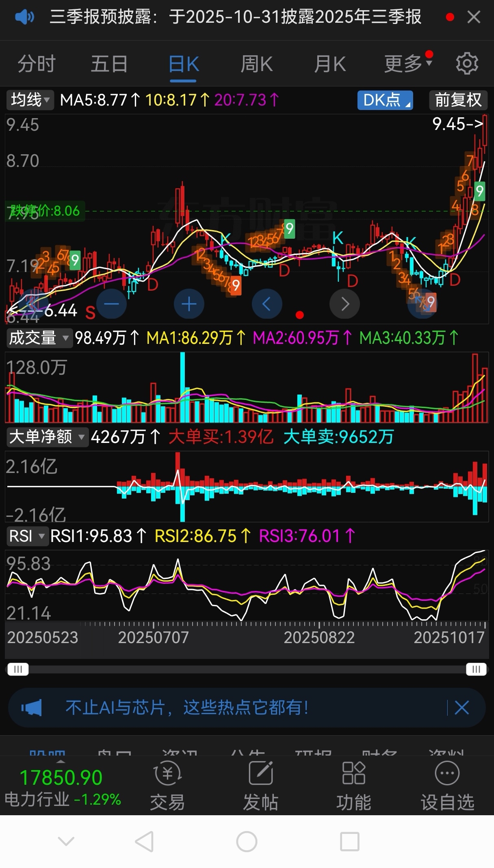Tap Android recent apps button
This screenshot has height=868, width=494.
(349, 841)
